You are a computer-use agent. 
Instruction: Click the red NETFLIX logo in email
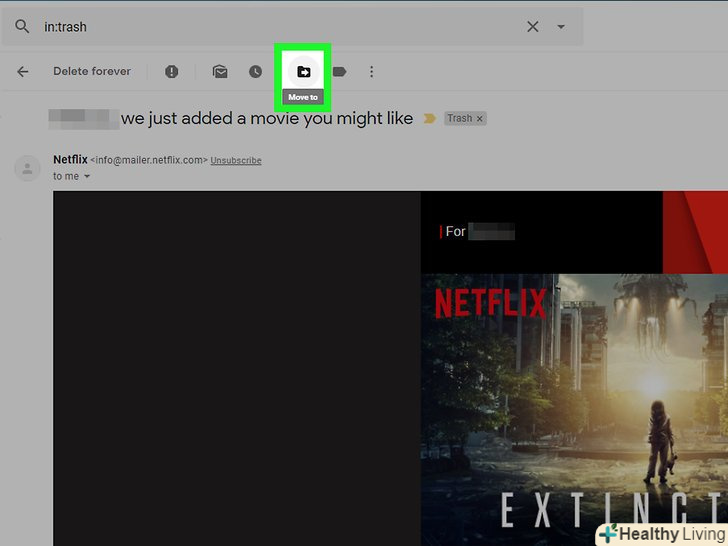coord(491,303)
